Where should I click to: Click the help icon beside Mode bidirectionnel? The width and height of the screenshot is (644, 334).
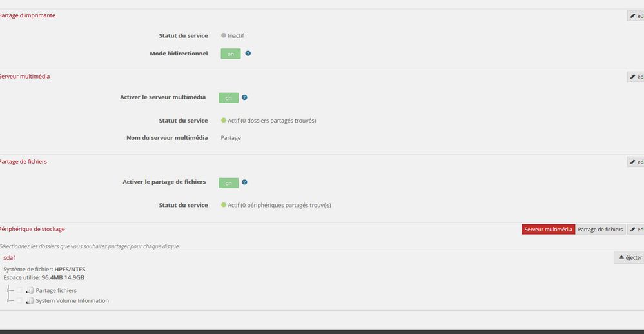click(248, 54)
